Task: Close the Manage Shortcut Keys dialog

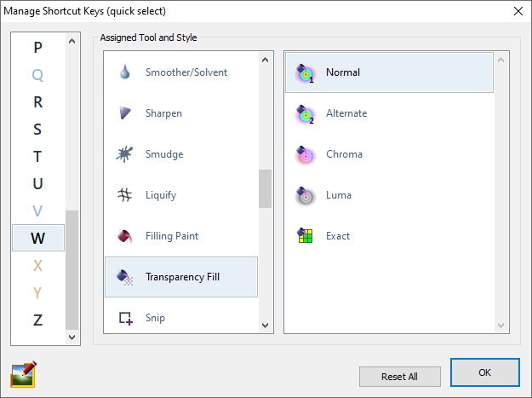Action: 518,11
